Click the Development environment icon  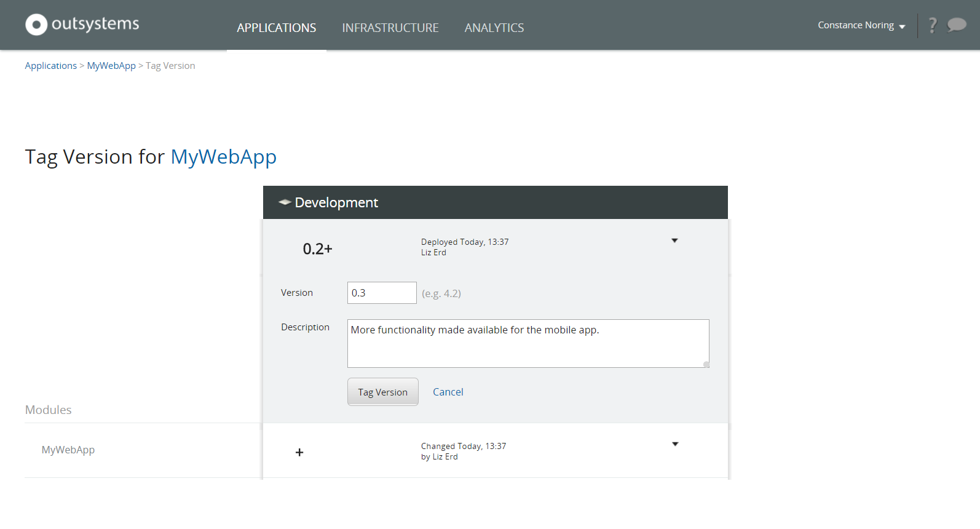(x=285, y=202)
